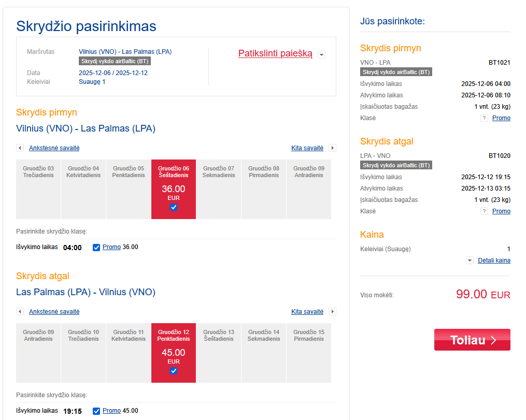The image size is (526, 420).
Task: Toggle the Promo 45.00 class checkbox
Action: pyautogui.click(x=96, y=411)
